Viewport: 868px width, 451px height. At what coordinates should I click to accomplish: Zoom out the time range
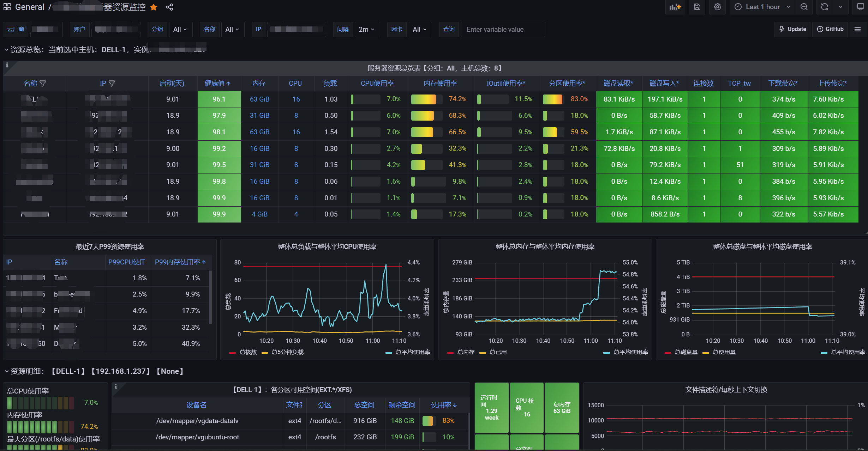pos(804,7)
